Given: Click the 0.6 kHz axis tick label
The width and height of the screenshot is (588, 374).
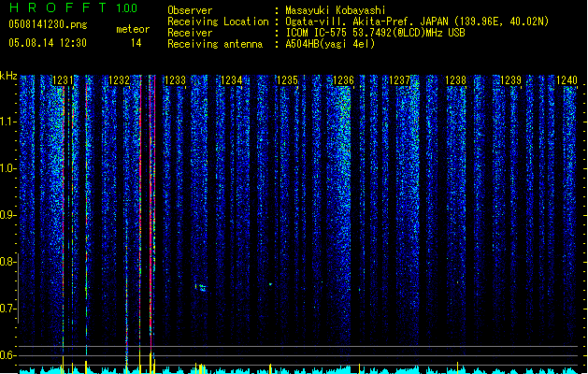Looking at the screenshot, I should (x=7, y=355).
